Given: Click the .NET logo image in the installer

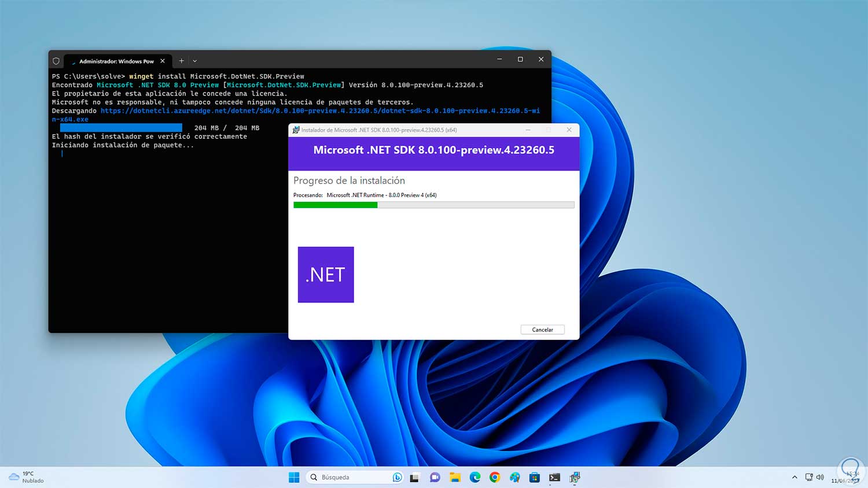Looking at the screenshot, I should click(326, 275).
